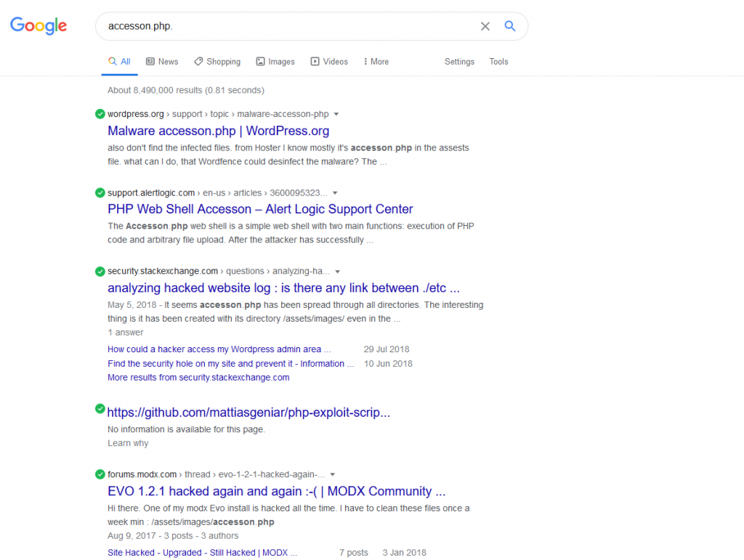This screenshot has width=744, height=560.
Task: Select the All search tab
Action: click(120, 62)
